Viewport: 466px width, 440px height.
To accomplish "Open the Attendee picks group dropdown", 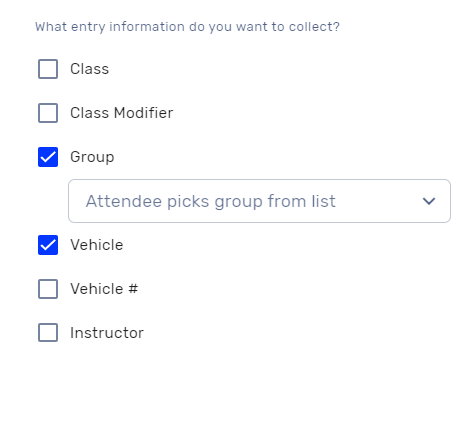I will [259, 201].
